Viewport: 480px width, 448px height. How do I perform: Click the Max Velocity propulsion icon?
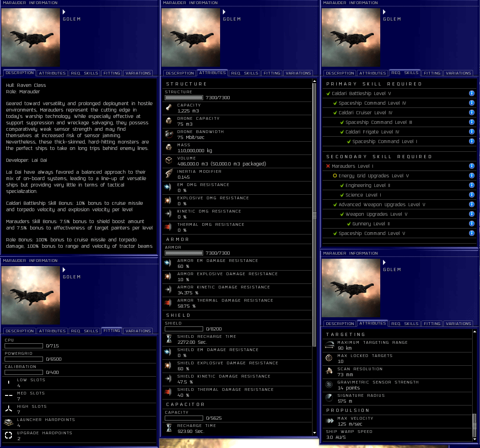[330, 421]
